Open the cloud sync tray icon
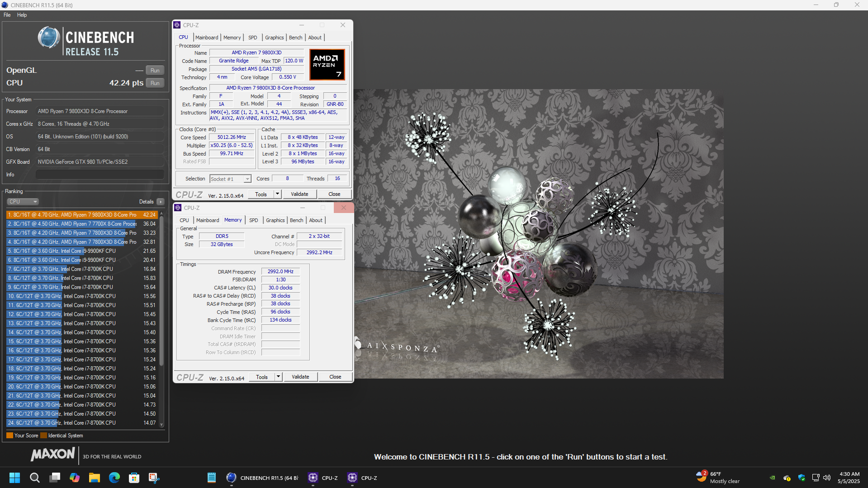Screen dimensions: 868x488 coord(787,478)
